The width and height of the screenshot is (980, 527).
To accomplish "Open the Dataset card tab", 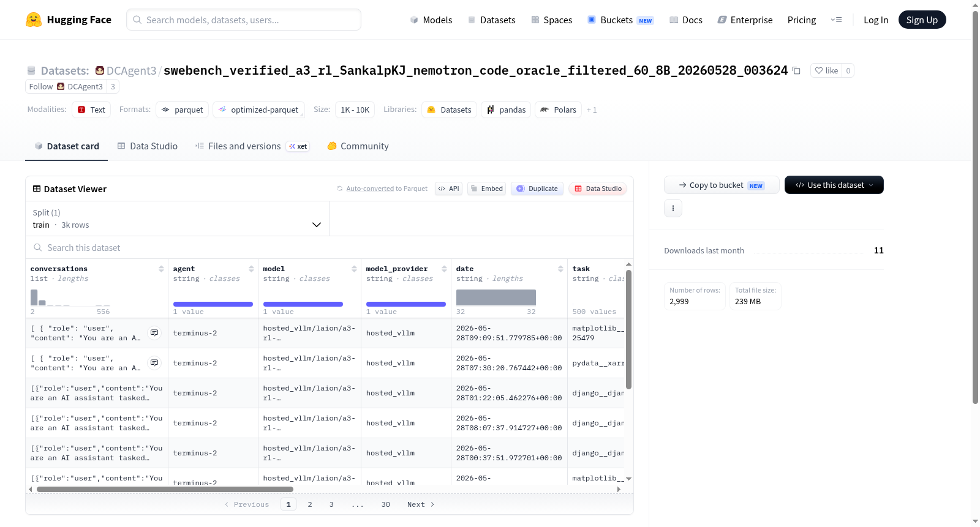I will pos(66,146).
